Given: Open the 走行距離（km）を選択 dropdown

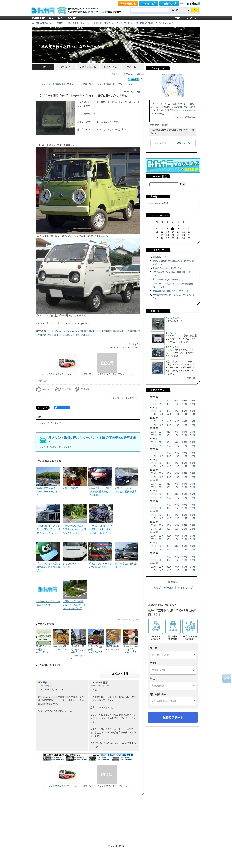Looking at the screenshot, I should 173,701.
